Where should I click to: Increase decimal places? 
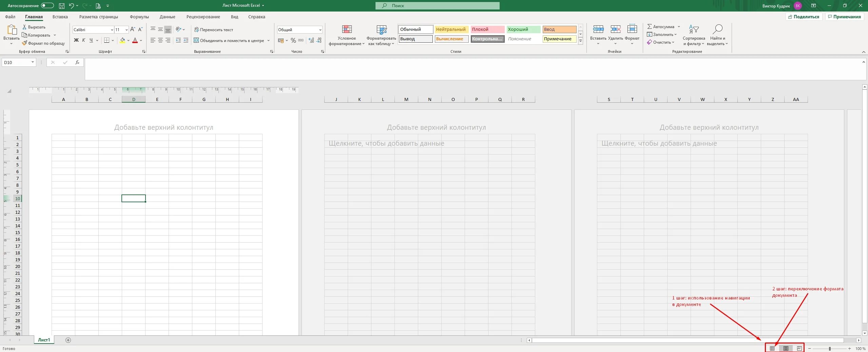[311, 40]
